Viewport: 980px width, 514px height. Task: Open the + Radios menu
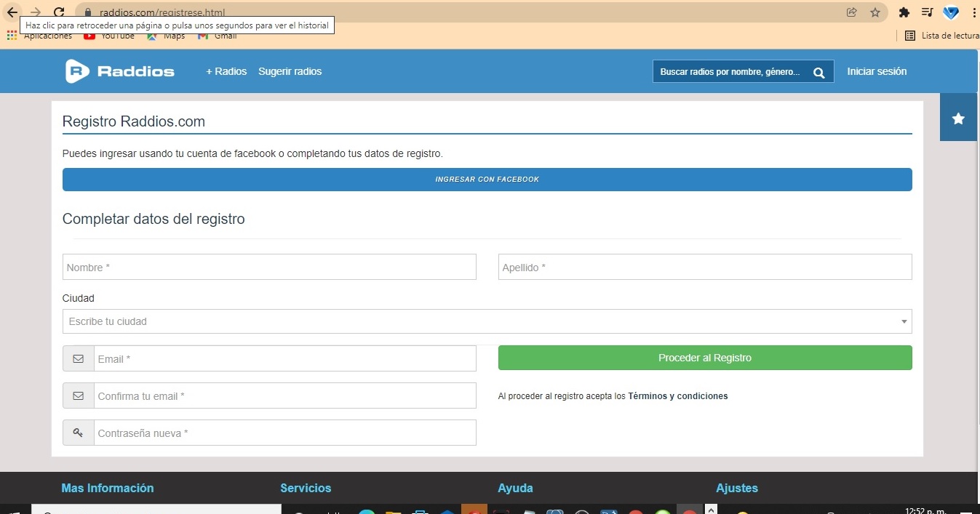tap(226, 71)
